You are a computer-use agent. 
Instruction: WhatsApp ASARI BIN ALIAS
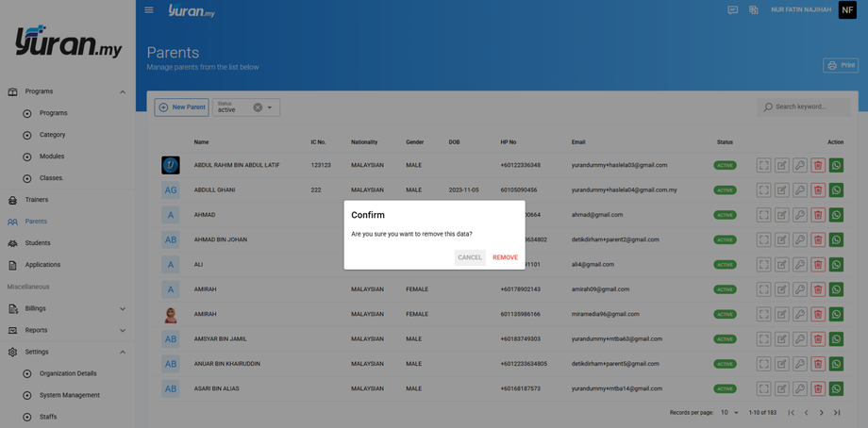click(836, 388)
